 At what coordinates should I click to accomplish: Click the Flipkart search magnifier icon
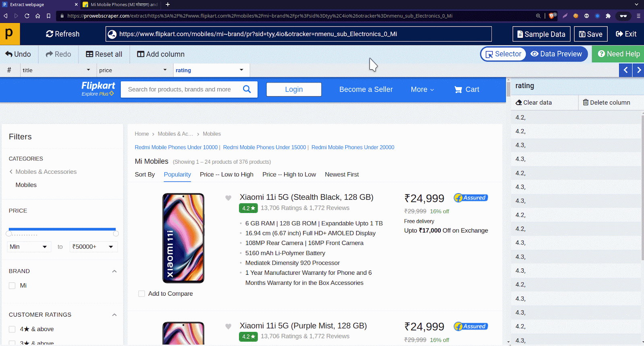(247, 89)
